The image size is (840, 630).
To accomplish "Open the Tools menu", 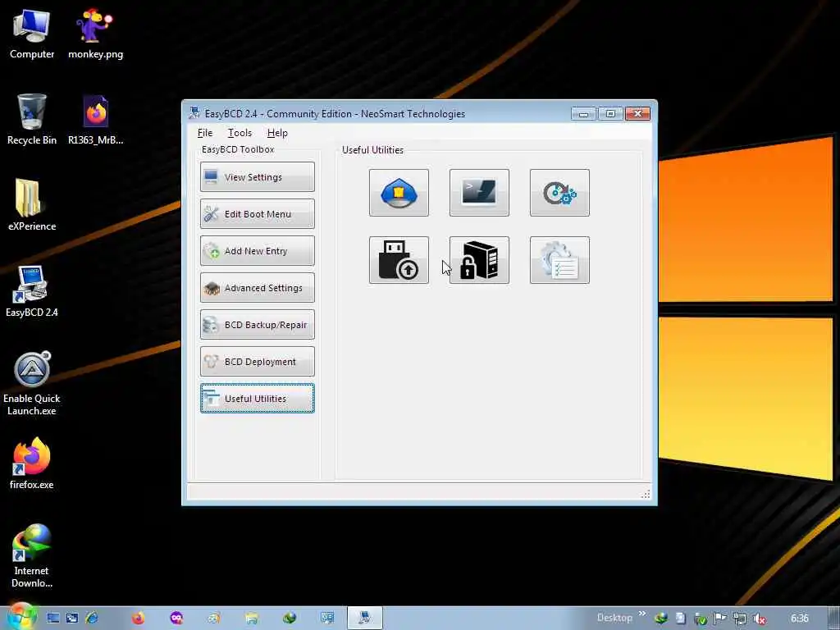I will [240, 133].
